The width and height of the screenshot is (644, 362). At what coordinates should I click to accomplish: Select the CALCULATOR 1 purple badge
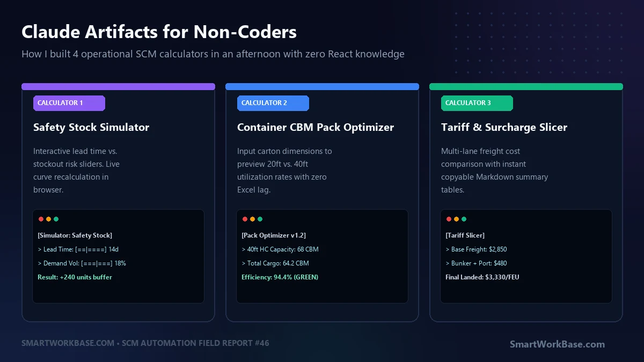69,103
